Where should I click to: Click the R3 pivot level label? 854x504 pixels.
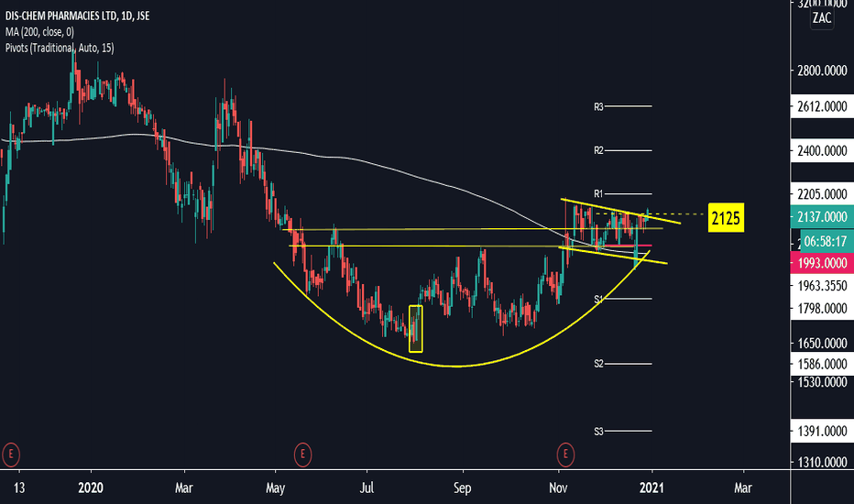coord(598,107)
